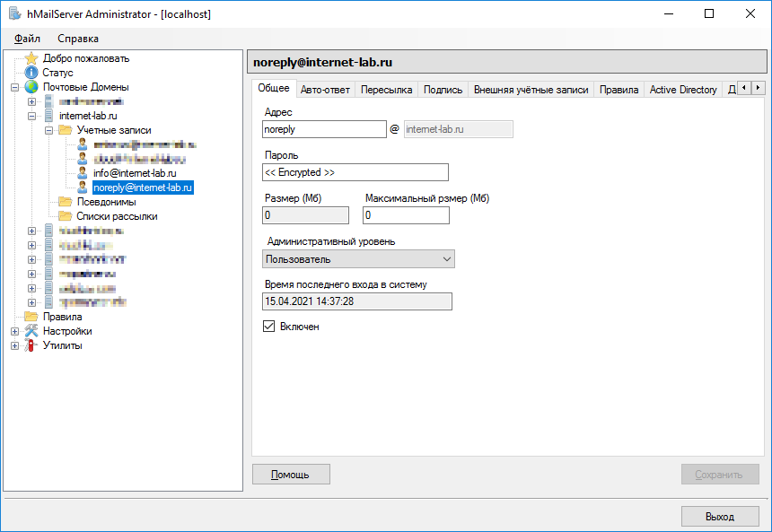Select Статус in the tree
772x532 pixels.
(x=57, y=73)
